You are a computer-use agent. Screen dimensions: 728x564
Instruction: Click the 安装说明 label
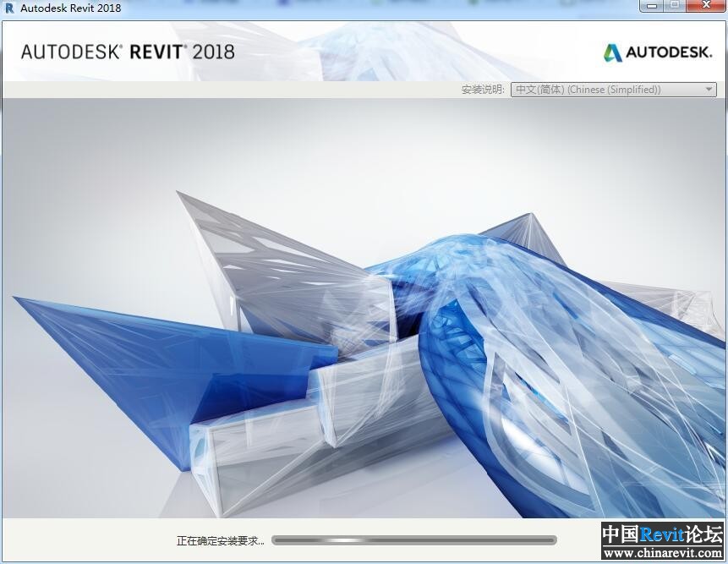483,90
